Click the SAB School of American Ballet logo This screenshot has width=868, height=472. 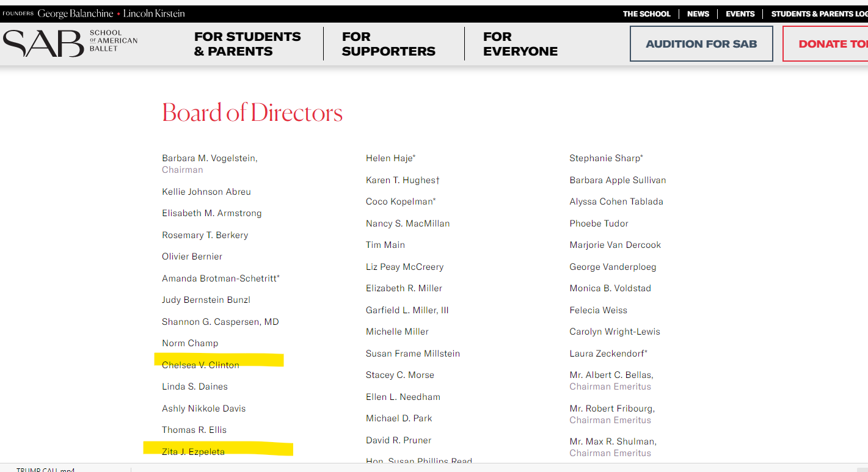pos(71,43)
